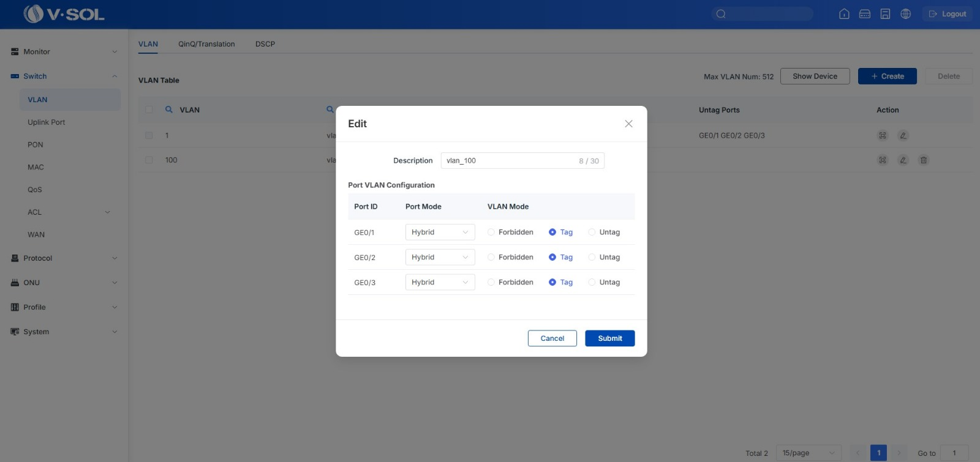Click the Go to page input
The image size is (980, 462).
(954, 453)
